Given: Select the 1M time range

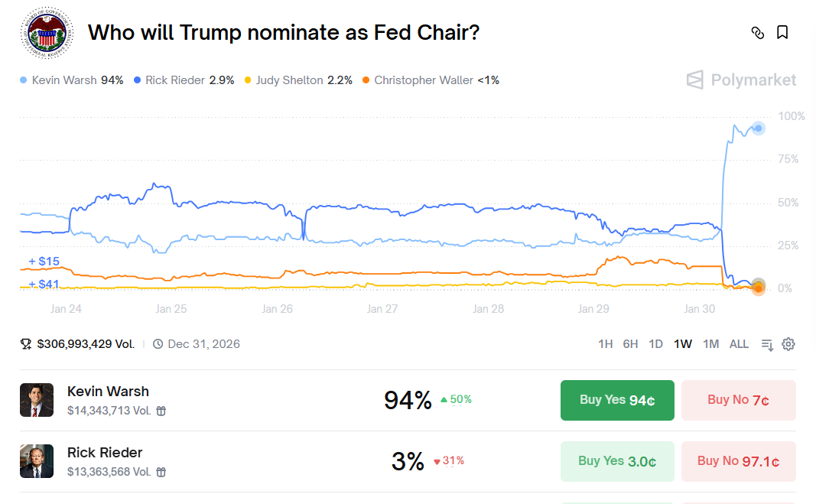Looking at the screenshot, I should [x=710, y=344].
